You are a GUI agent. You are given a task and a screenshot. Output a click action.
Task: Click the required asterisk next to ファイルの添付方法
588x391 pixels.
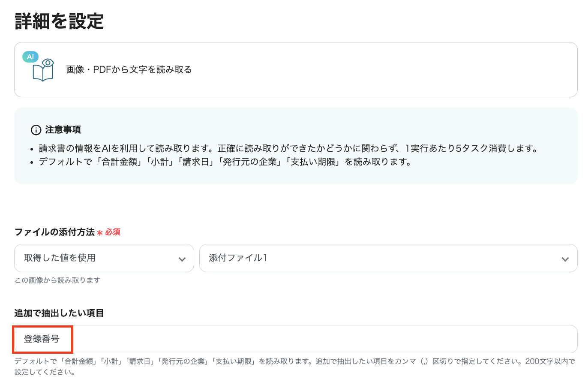point(99,232)
